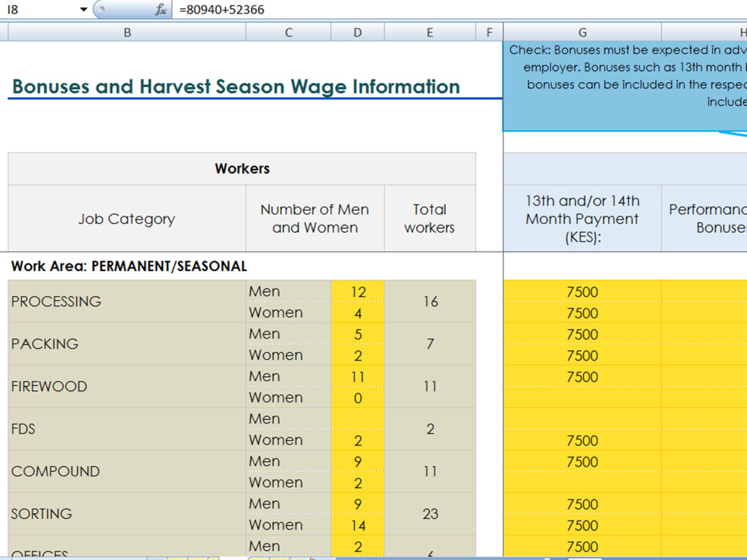Select the 'Number of Men and Women' header
This screenshot has height=560, width=747.
315,219
